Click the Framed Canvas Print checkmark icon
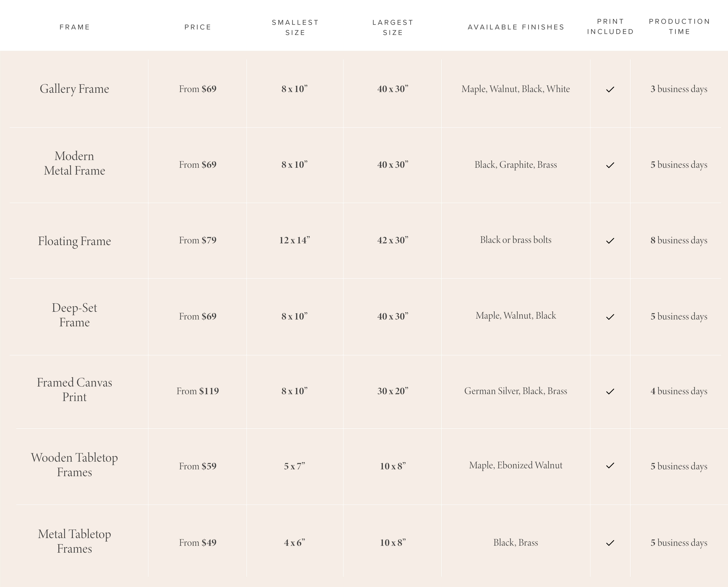 [x=610, y=392]
